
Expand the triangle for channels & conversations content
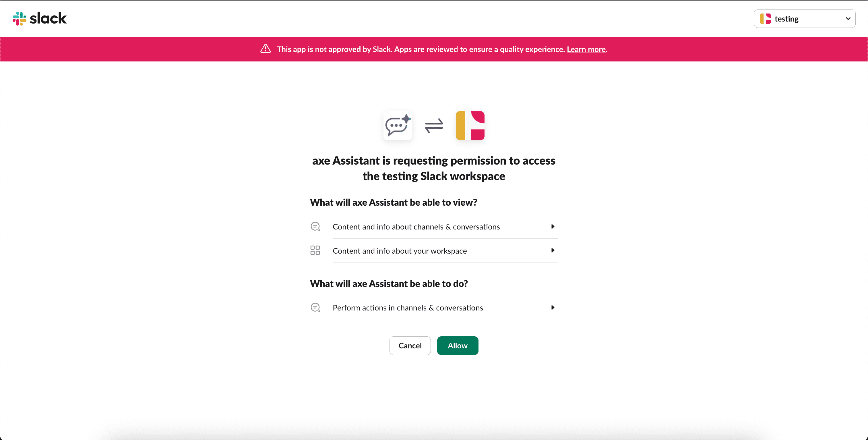[x=553, y=227]
